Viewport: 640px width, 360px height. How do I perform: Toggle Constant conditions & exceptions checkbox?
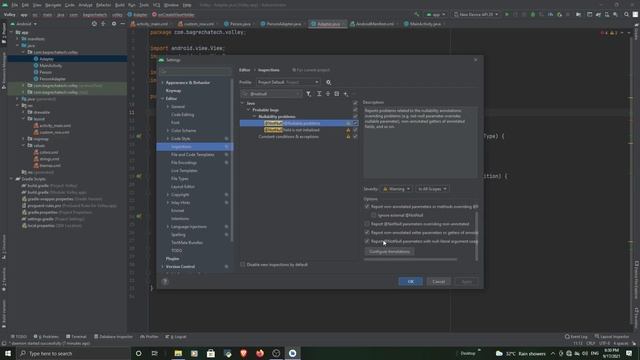(x=355, y=137)
